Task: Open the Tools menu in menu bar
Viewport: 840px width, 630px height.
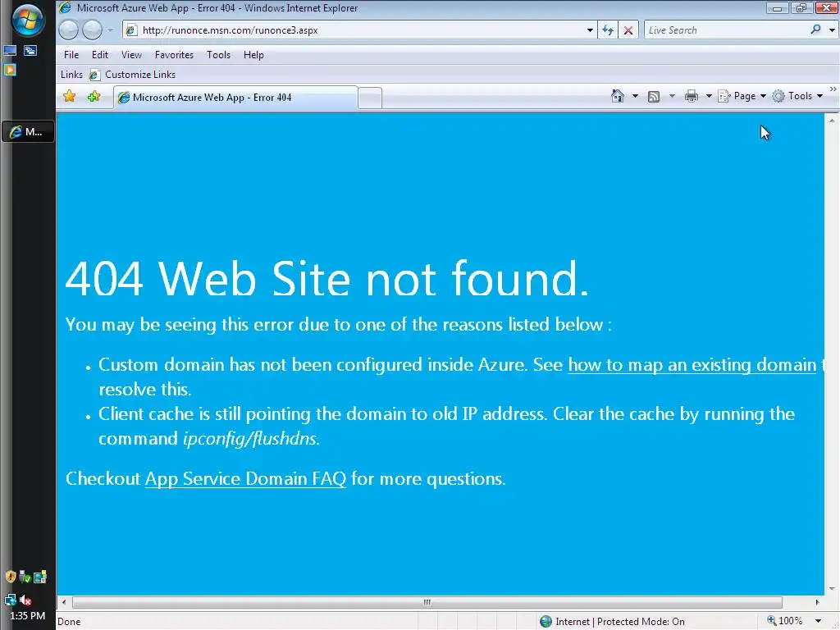Action: pyautogui.click(x=218, y=55)
